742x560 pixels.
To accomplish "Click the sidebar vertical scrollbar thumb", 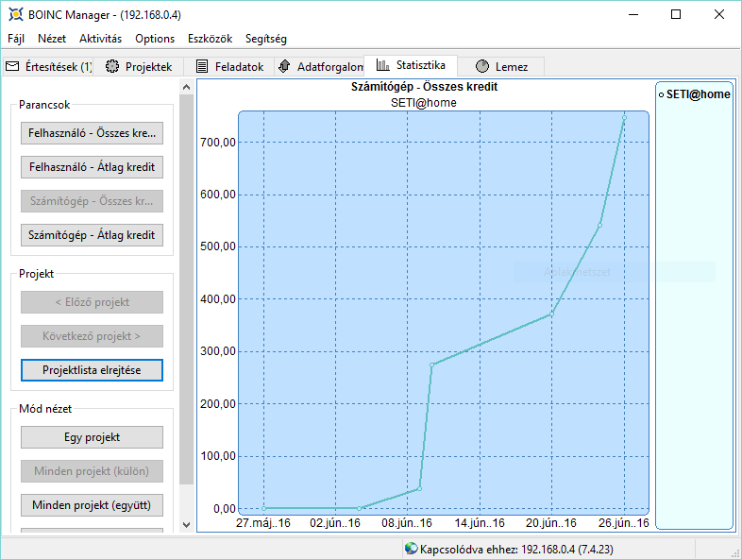I will (x=187, y=289).
